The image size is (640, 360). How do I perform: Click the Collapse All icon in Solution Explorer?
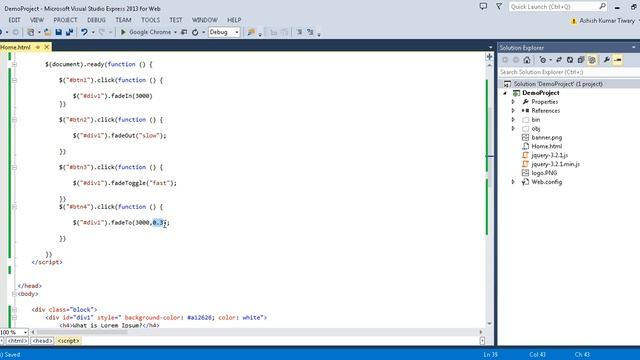(581, 60)
